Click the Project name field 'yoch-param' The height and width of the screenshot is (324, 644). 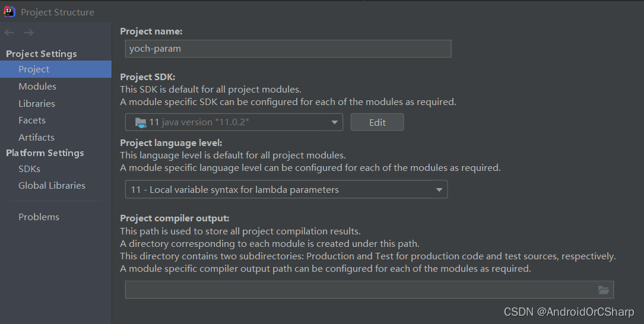pyautogui.click(x=288, y=49)
